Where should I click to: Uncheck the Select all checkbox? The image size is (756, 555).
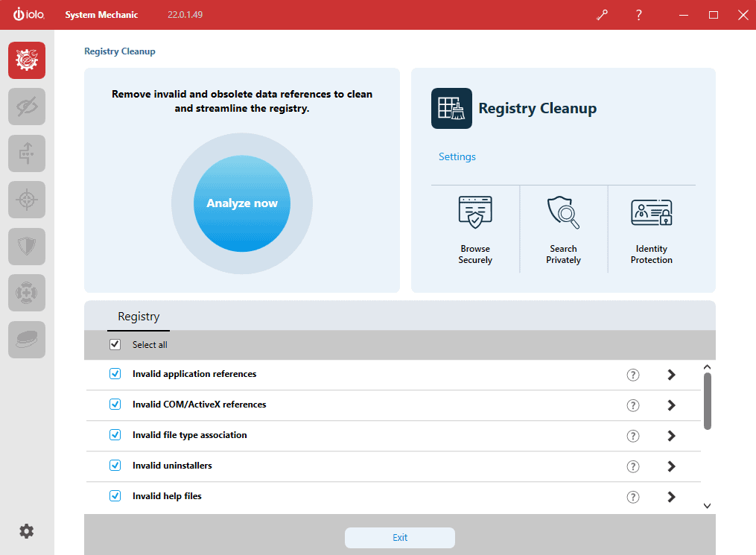pos(115,344)
